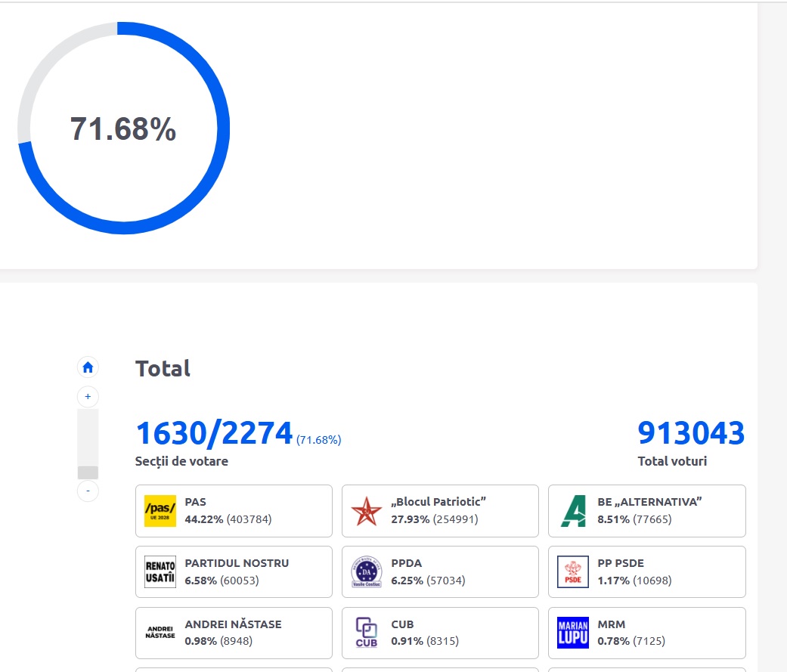Select the PARTIDUL NOSTRU party name
Screen dimensions: 787x672
(x=237, y=563)
